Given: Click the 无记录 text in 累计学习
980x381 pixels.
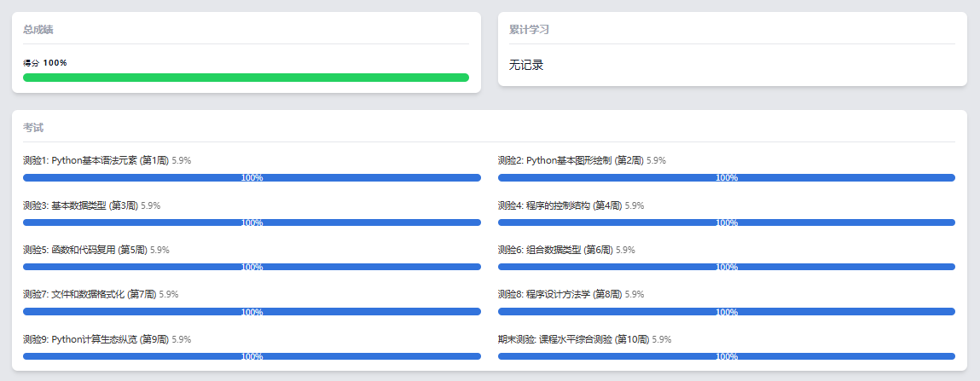Looking at the screenshot, I should pos(526,65).
